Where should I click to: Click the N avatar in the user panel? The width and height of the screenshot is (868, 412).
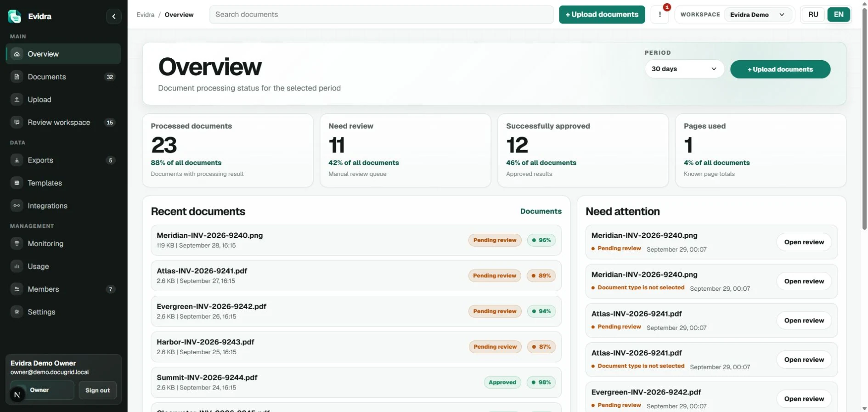[x=17, y=395]
